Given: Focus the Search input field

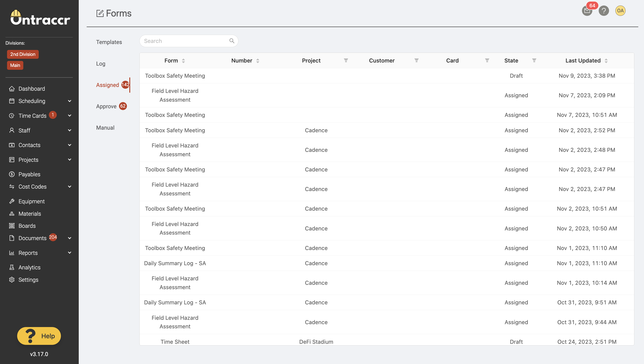Looking at the screenshot, I should point(188,41).
